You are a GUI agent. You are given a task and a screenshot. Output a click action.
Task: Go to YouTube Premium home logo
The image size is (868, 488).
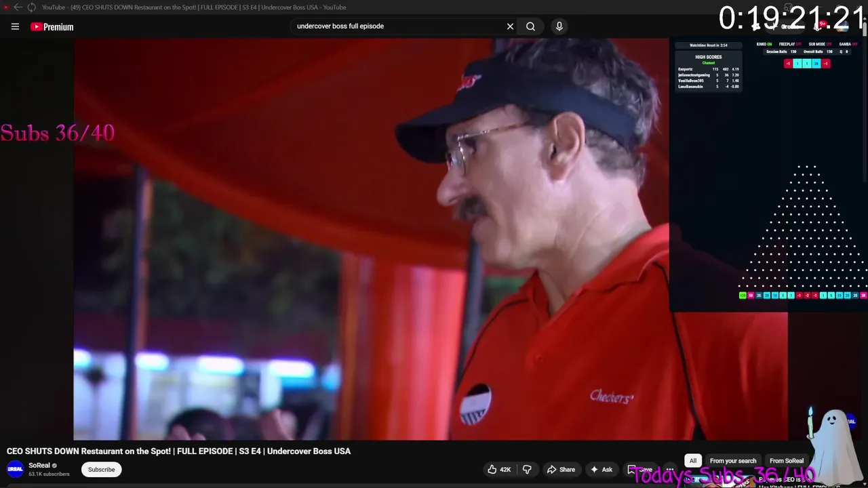pyautogui.click(x=52, y=26)
